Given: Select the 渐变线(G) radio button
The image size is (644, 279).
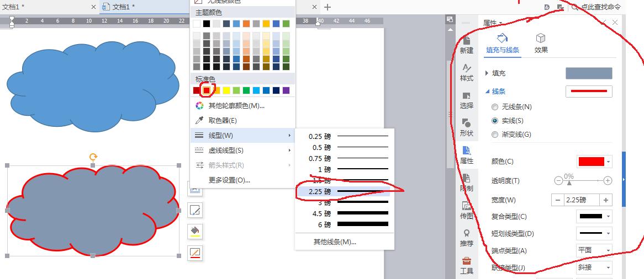Looking at the screenshot, I should coord(495,134).
